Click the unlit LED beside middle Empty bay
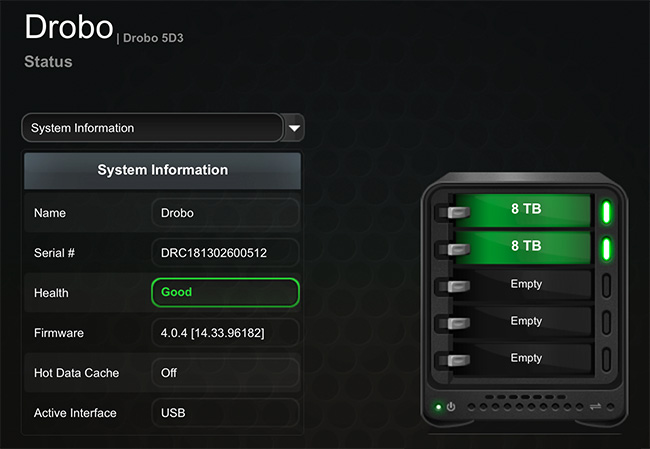This screenshot has width=650, height=449. coord(606,323)
